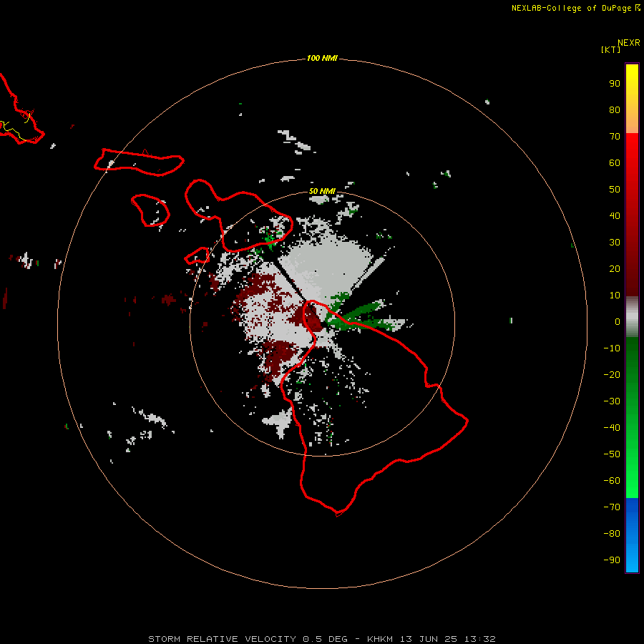Click the KT units label above the scale

[x=610, y=49]
